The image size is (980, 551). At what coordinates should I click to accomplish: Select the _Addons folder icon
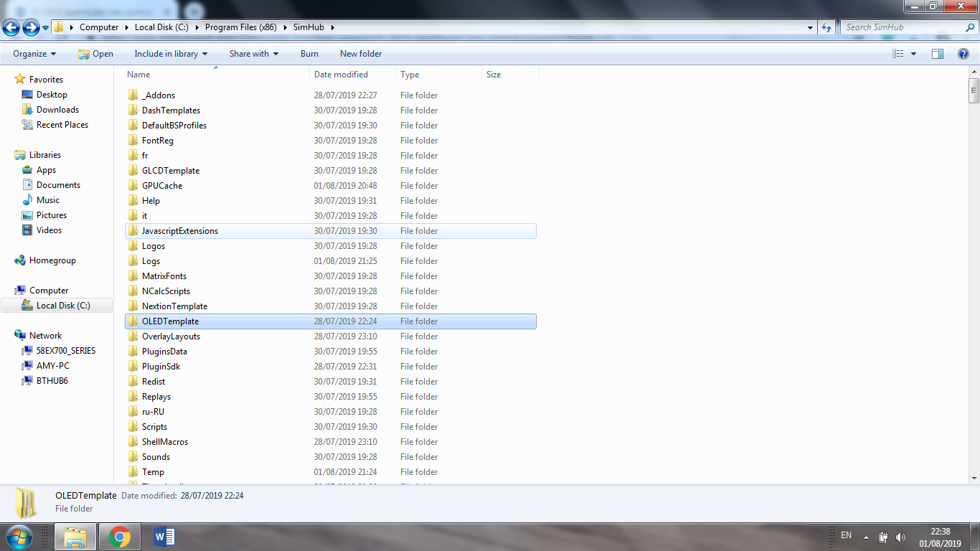point(133,95)
